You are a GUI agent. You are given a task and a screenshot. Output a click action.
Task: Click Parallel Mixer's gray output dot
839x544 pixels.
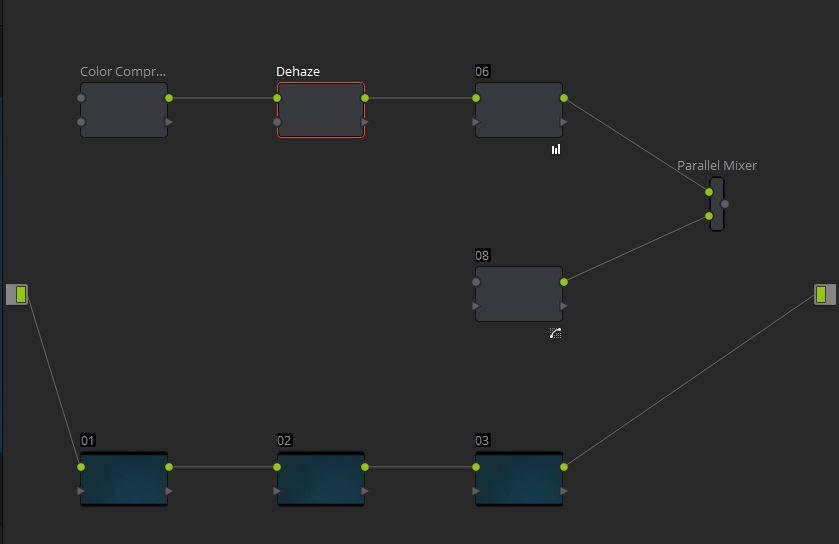click(724, 204)
